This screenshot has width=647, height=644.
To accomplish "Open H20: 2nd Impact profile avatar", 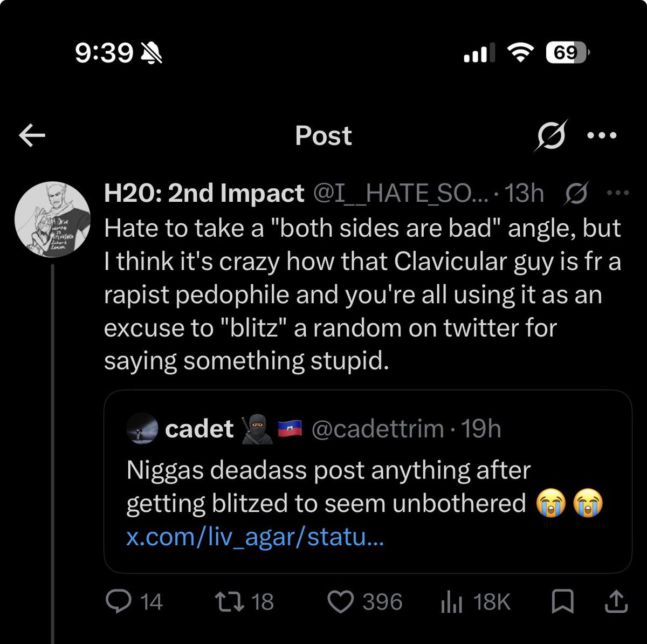I will click(52, 219).
